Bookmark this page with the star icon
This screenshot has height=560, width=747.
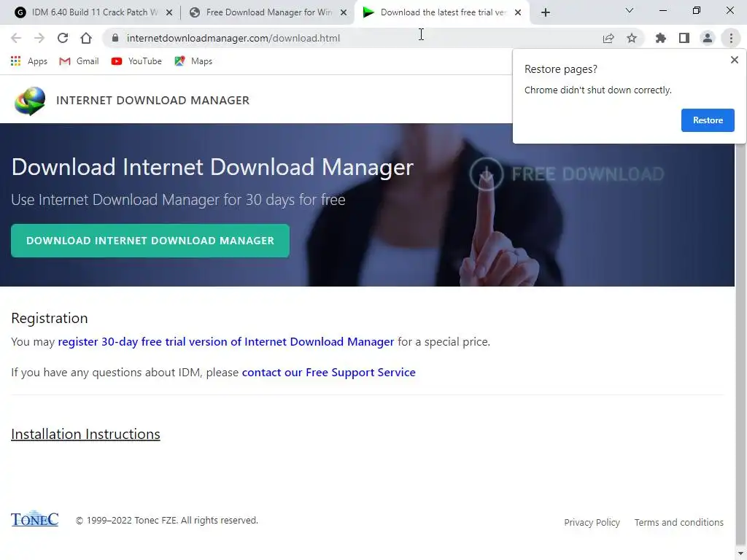click(x=632, y=38)
